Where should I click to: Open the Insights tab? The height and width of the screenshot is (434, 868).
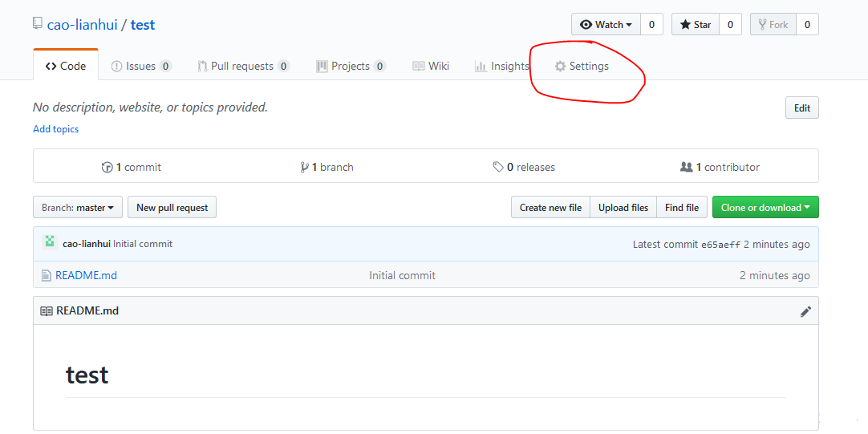[x=502, y=67]
